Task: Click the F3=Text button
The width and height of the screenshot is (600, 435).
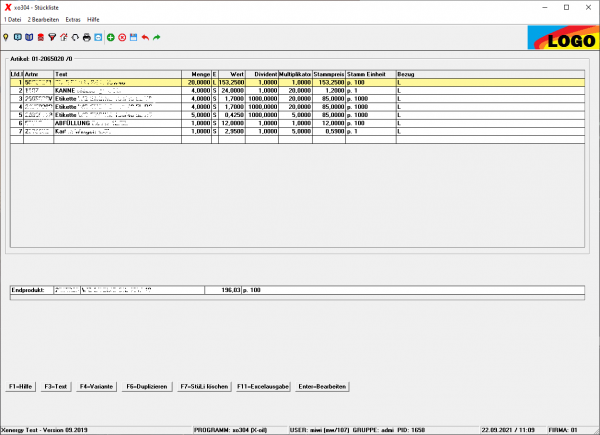Action: (x=56, y=386)
